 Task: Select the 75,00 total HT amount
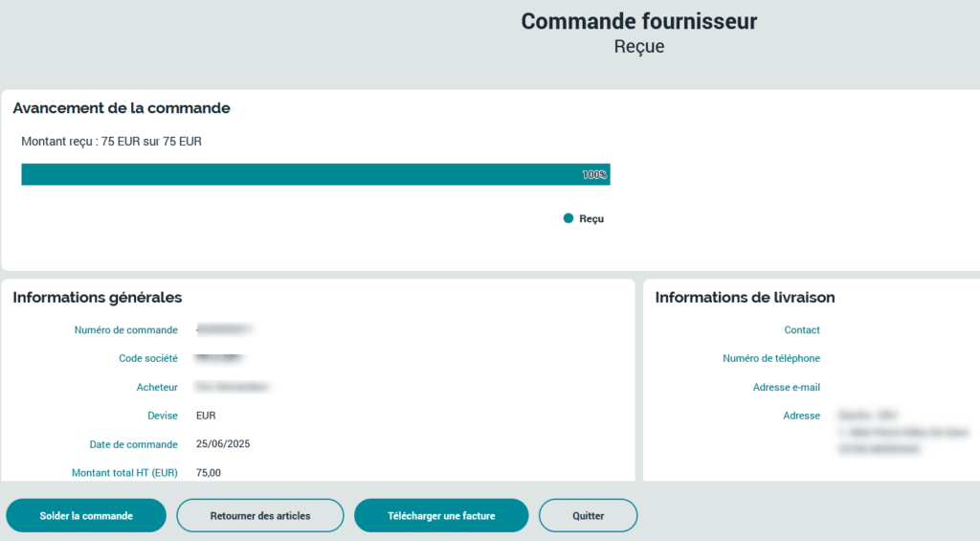click(x=209, y=473)
